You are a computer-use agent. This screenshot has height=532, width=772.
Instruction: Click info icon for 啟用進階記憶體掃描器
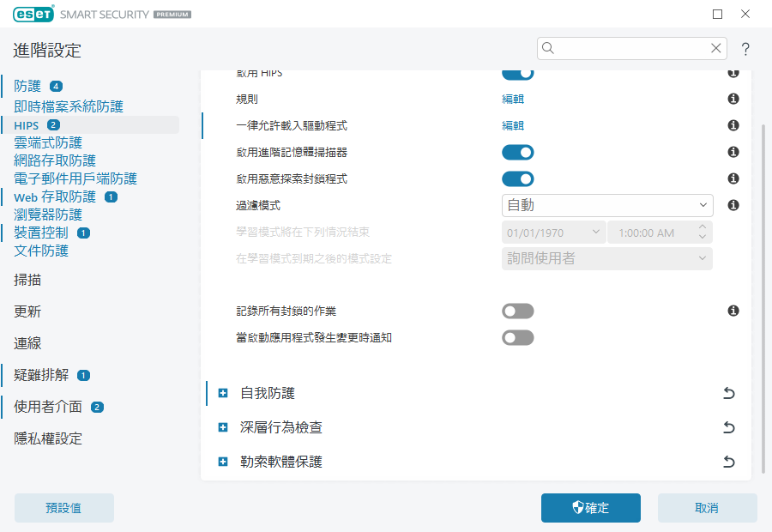point(733,152)
